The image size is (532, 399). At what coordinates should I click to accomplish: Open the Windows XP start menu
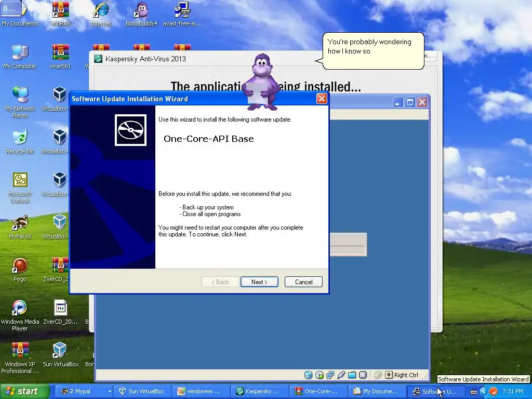tap(24, 391)
